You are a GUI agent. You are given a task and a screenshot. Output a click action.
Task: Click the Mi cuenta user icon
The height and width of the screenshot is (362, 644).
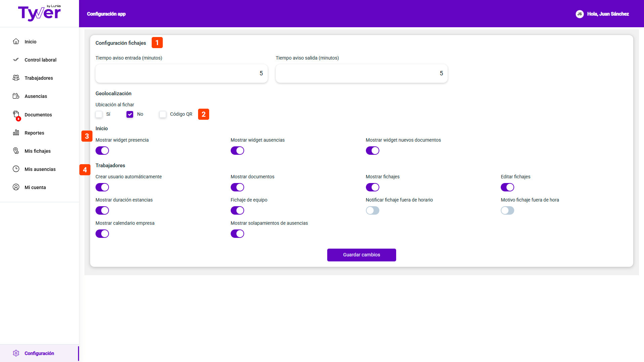(x=16, y=187)
